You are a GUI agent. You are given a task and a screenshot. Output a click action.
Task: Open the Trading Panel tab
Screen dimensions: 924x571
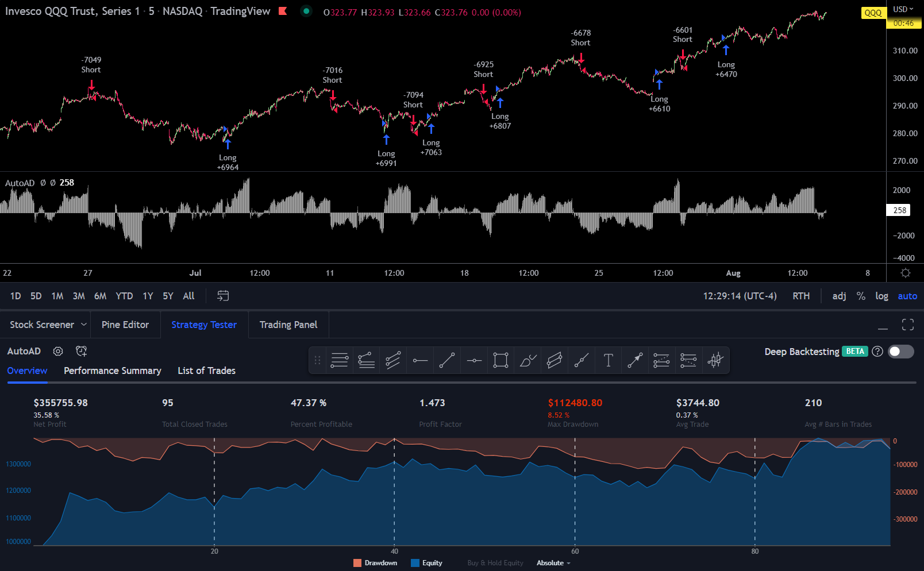point(288,325)
